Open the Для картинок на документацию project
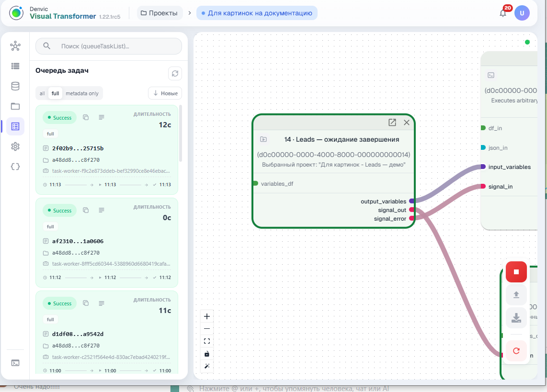547x392 pixels. 257,13
